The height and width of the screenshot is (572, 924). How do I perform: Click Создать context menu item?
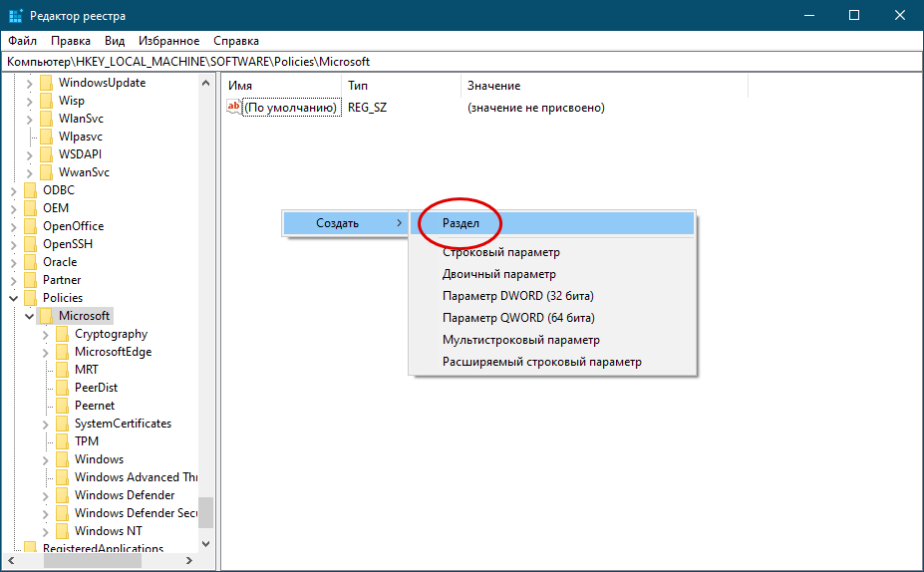[x=346, y=223]
